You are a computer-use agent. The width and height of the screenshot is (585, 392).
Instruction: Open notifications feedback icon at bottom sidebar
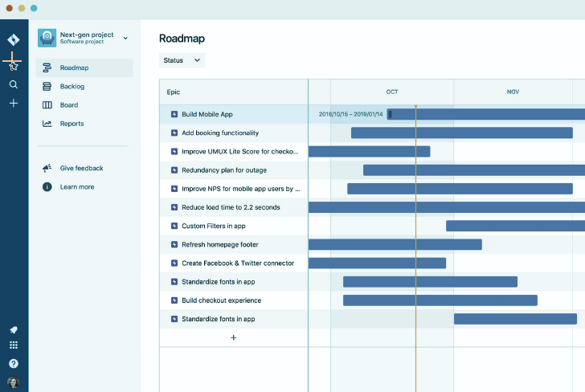point(14,329)
